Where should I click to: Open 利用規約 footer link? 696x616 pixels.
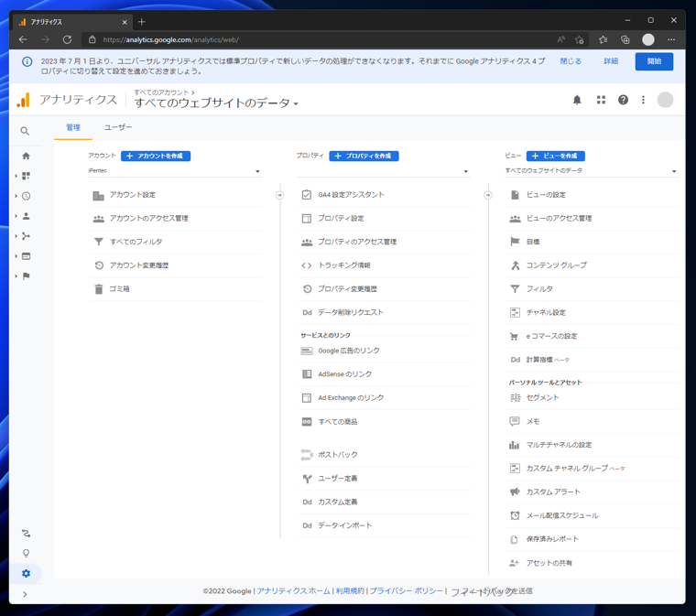point(350,590)
